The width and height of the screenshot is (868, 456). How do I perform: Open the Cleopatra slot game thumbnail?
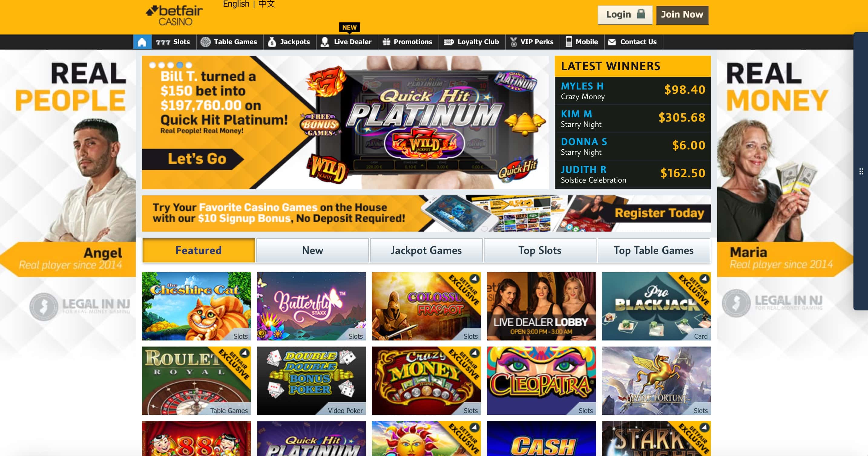541,381
